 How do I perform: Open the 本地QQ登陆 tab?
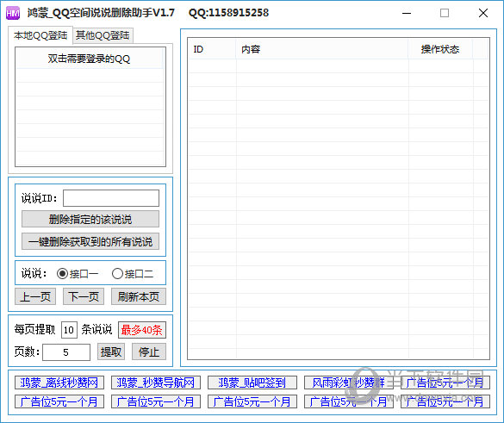(x=40, y=35)
